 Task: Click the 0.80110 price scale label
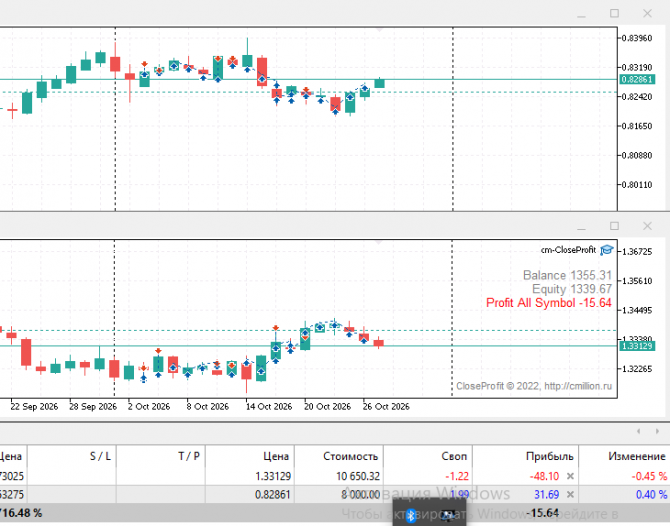point(637,185)
